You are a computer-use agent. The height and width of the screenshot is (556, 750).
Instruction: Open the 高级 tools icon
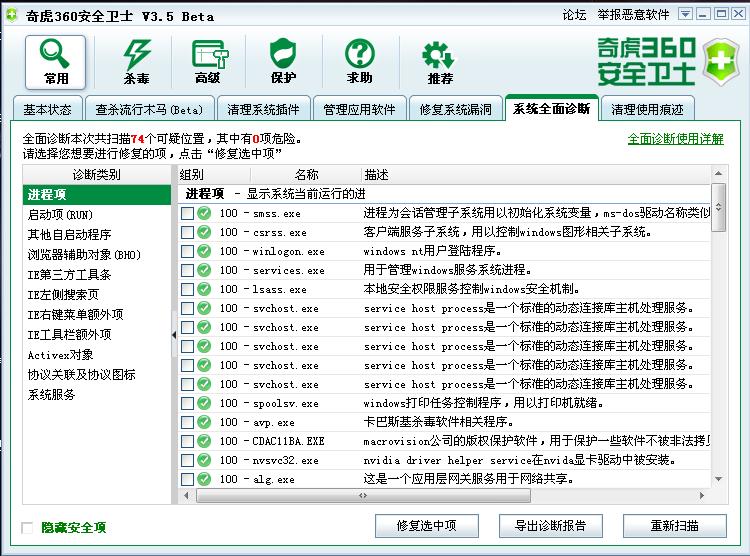pyautogui.click(x=209, y=62)
